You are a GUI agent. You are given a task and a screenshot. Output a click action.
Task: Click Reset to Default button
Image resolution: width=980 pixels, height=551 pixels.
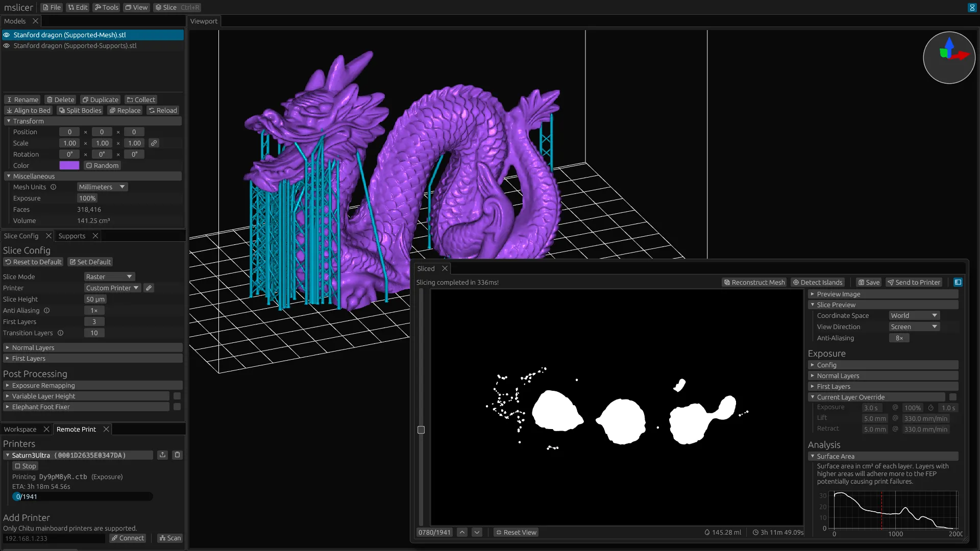coord(33,262)
